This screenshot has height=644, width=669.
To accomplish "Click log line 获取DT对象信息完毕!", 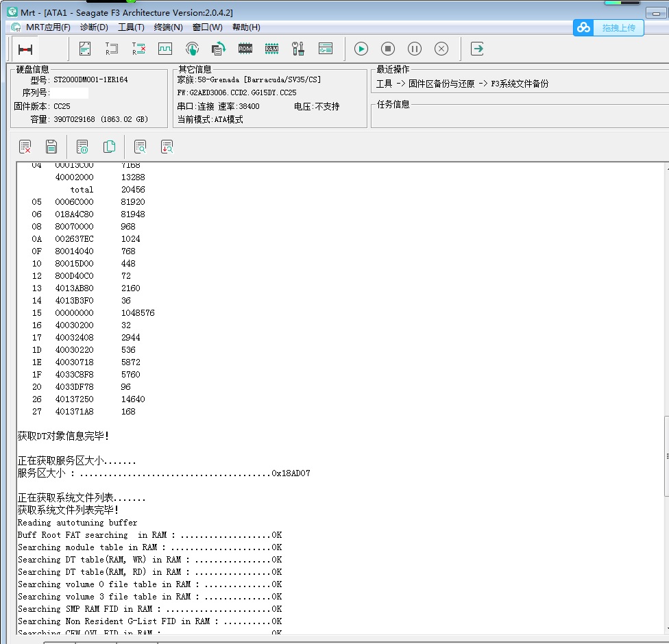I will pos(63,436).
